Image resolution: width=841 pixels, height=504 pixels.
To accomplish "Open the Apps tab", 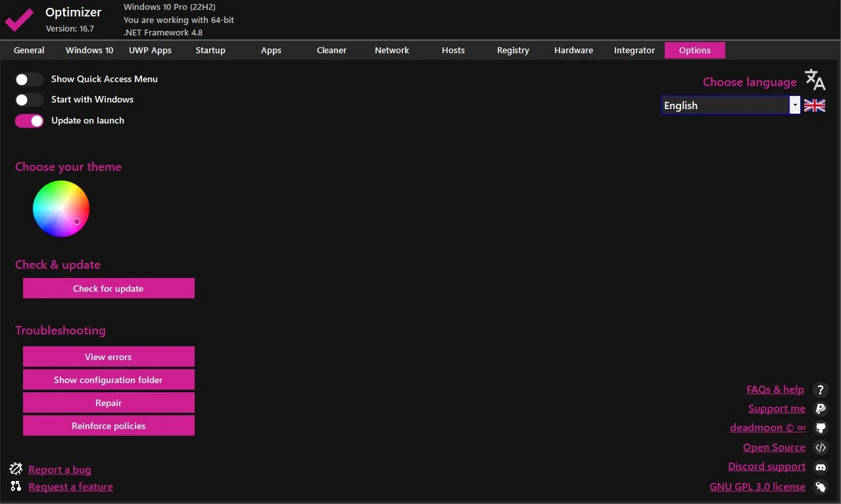I will [x=271, y=50].
